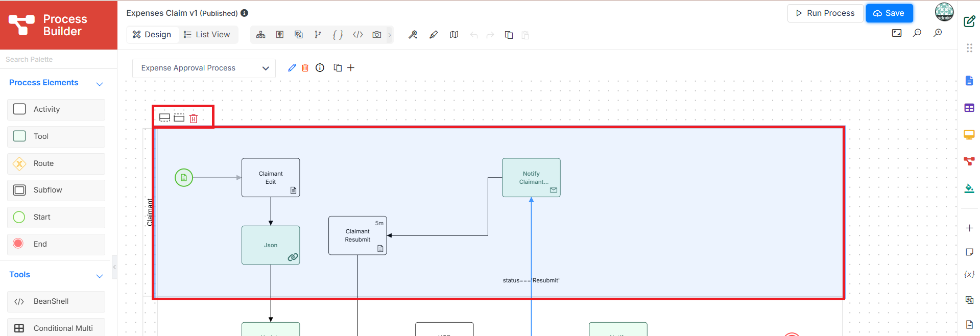This screenshot has width=980, height=336.
Task: Click the camera screenshot icon in toolbar
Action: tap(377, 35)
